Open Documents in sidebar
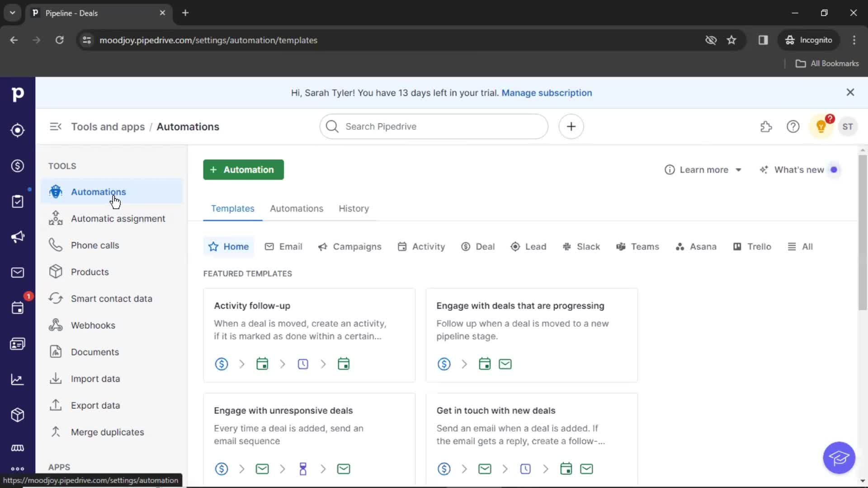Screen dimensions: 868x488 (x=111, y=352)
